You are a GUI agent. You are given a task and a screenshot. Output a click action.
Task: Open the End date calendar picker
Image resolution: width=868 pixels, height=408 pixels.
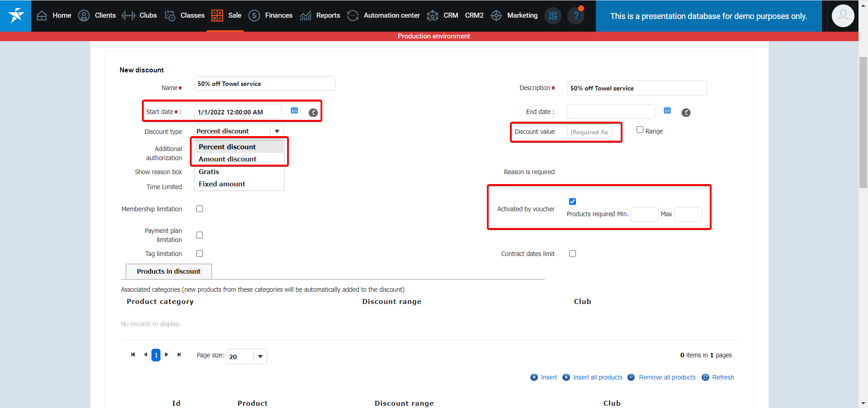pyautogui.click(x=667, y=110)
